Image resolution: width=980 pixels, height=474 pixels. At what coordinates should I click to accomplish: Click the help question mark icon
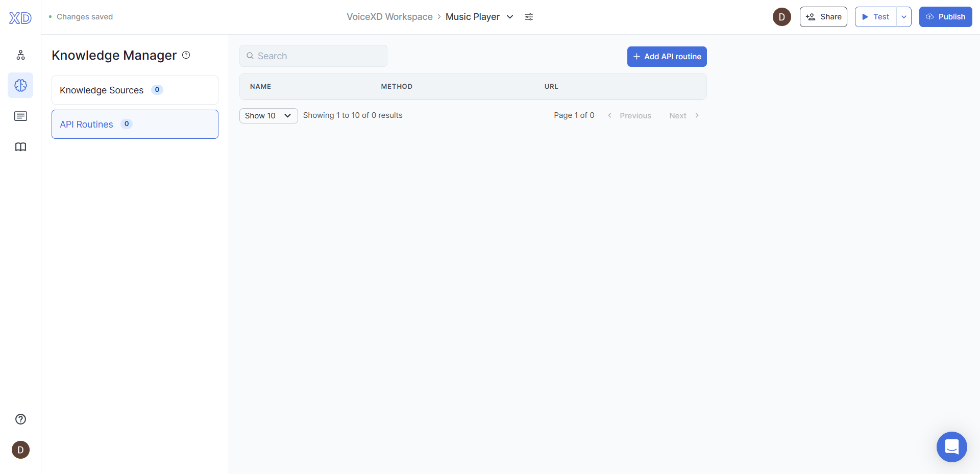coord(20,419)
